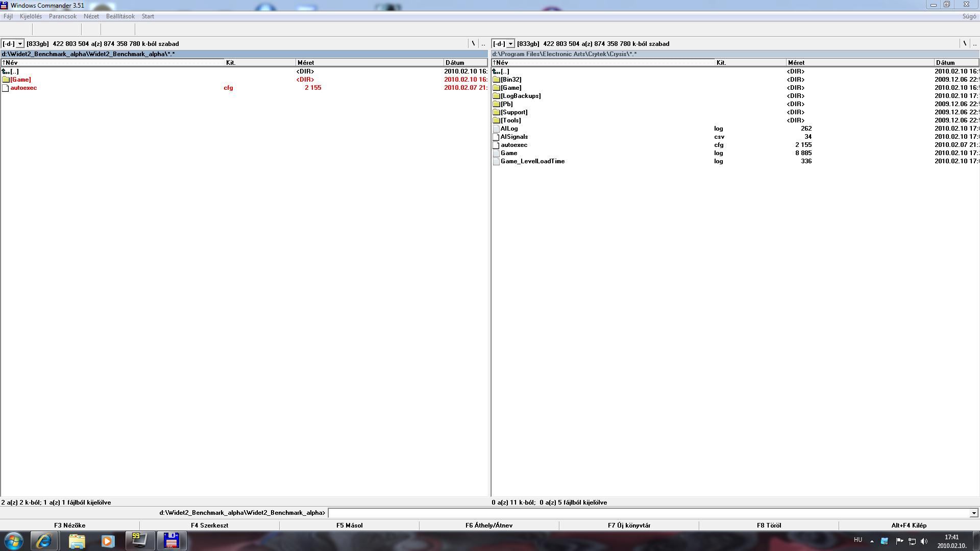Click Action Center flag tray icon
Screen dimensions: 980x551
(899, 541)
